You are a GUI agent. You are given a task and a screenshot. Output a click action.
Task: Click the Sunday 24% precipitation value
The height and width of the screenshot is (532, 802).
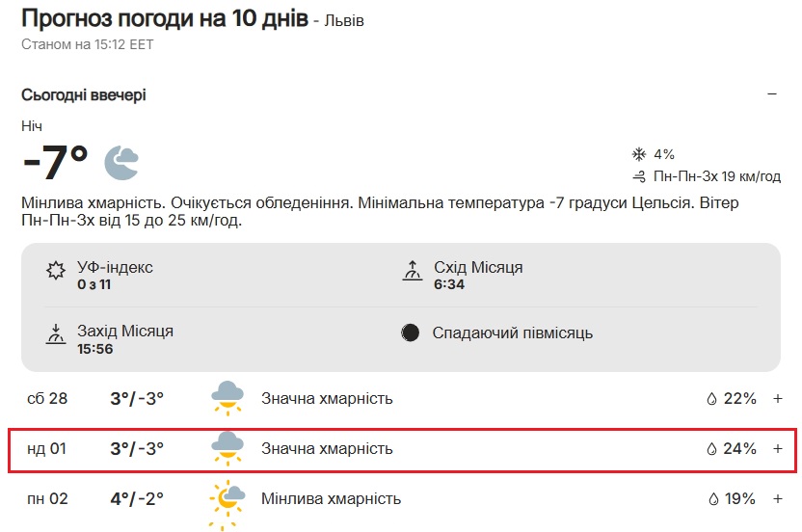(x=741, y=449)
